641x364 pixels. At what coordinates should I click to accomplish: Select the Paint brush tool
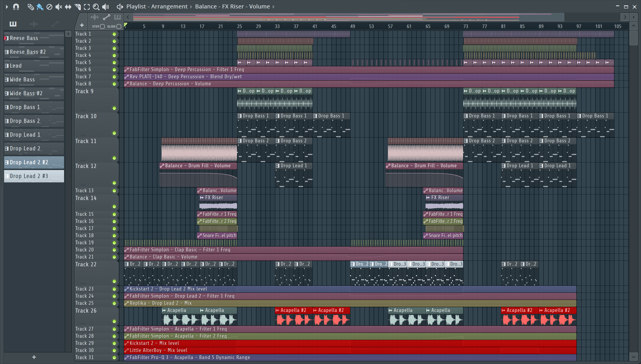[40, 7]
